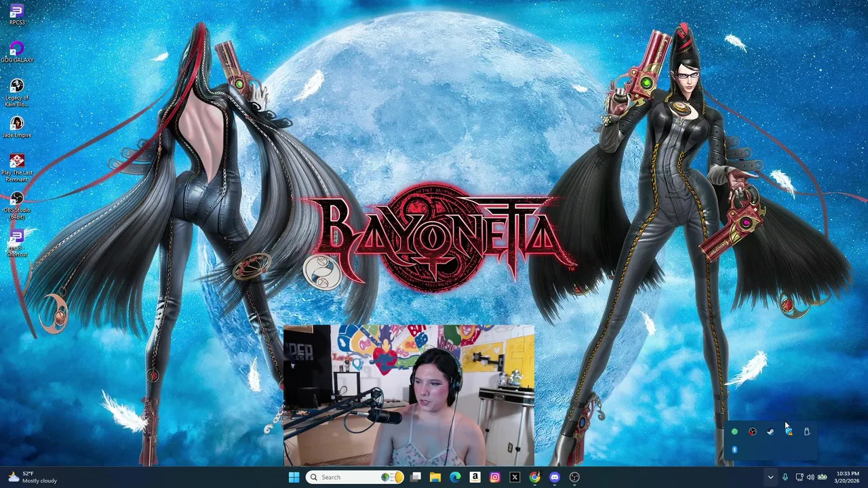Open the Bluetooth tray overflow icon
The image size is (868, 488).
tap(734, 449)
